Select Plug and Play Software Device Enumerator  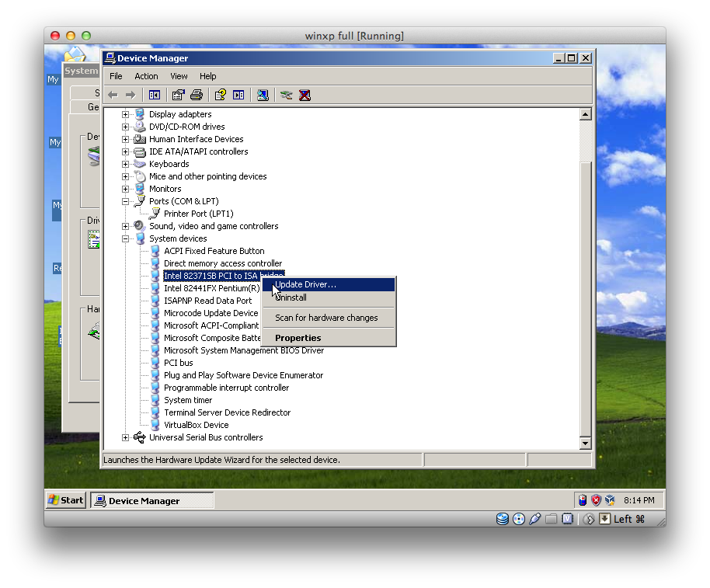click(x=244, y=375)
